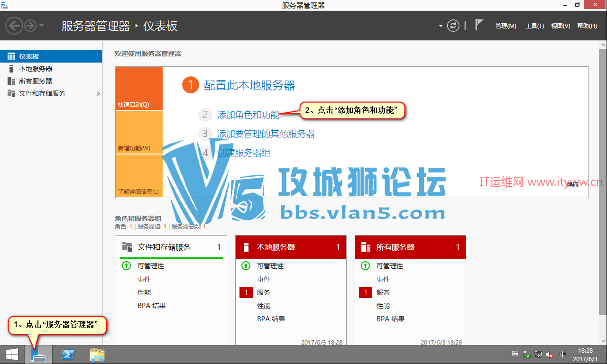Open dropdown arrow beside refresh icon
The height and width of the screenshot is (364, 607).
[x=441, y=26]
